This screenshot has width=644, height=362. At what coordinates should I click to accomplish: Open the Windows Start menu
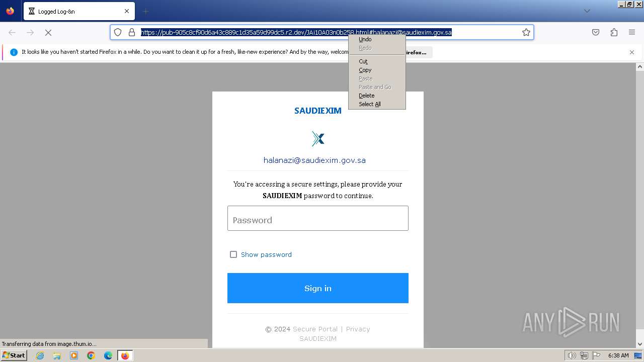[x=14, y=355]
